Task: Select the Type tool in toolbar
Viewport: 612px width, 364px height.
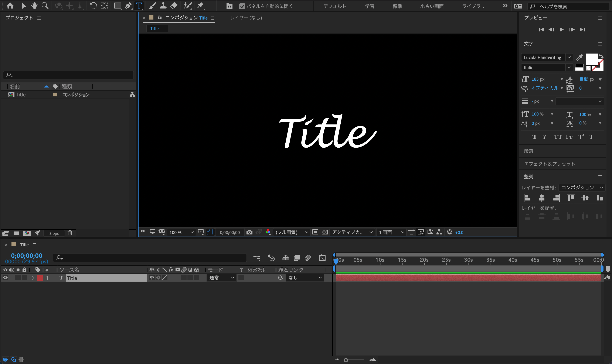Action: tap(139, 6)
